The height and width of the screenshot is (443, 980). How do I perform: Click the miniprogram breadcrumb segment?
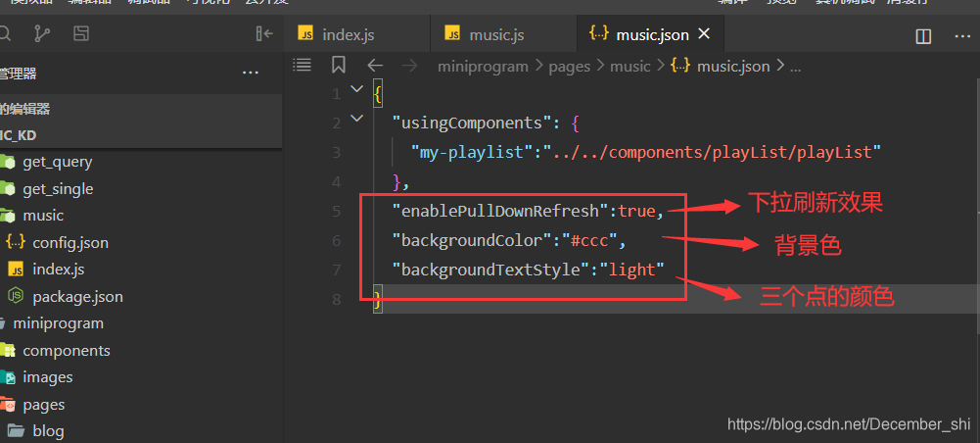click(x=483, y=67)
